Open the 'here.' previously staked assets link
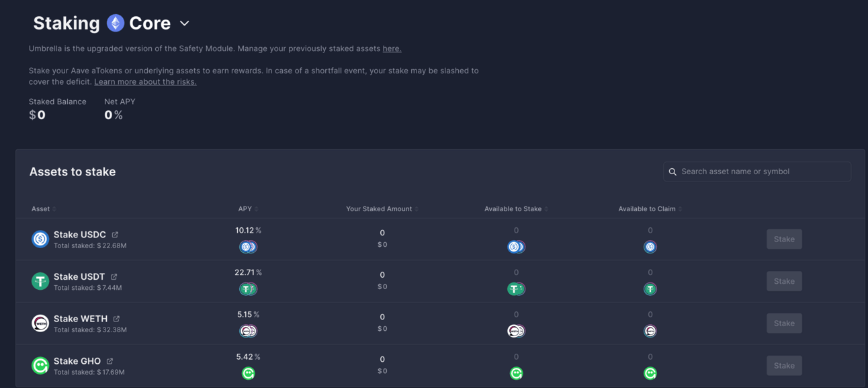Image resolution: width=868 pixels, height=388 pixels. coord(392,48)
